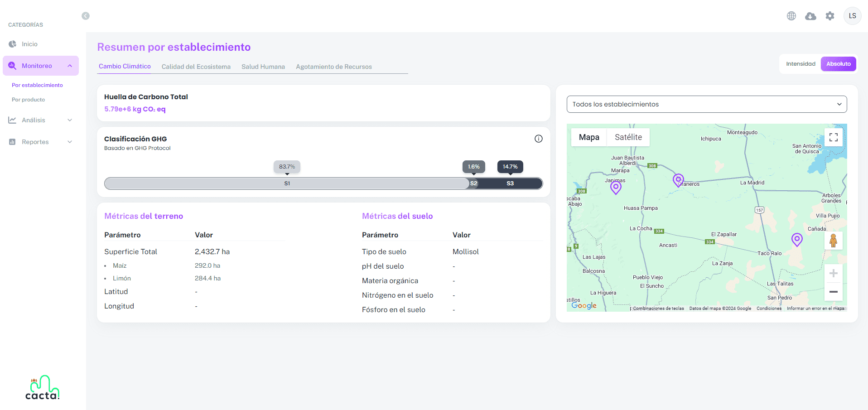Expand the Análisis menu chevron
868x410 pixels.
point(70,120)
